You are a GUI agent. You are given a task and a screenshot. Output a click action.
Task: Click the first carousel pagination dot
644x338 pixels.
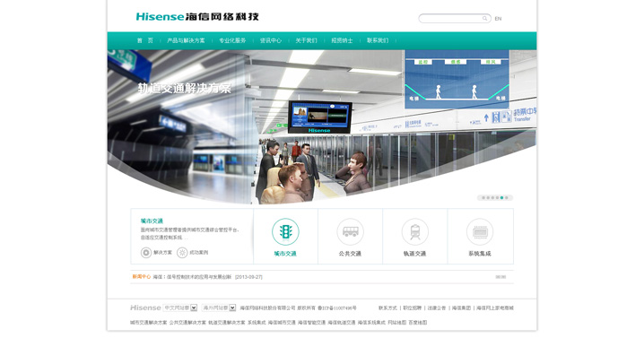[483, 198]
